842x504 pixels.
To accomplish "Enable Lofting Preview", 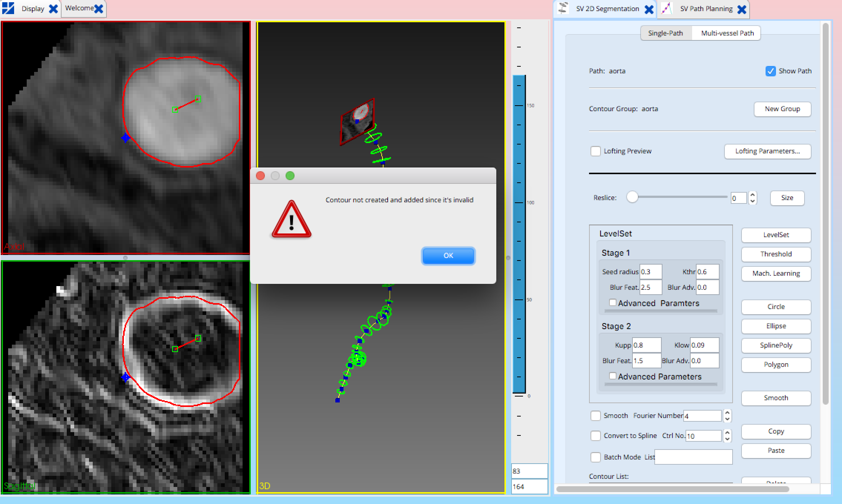I will tap(596, 151).
